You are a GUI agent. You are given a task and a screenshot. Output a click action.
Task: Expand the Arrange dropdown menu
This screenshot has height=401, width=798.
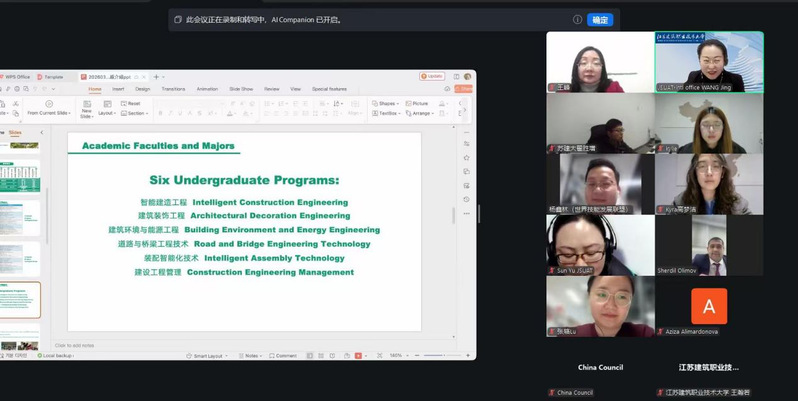pyautogui.click(x=421, y=113)
